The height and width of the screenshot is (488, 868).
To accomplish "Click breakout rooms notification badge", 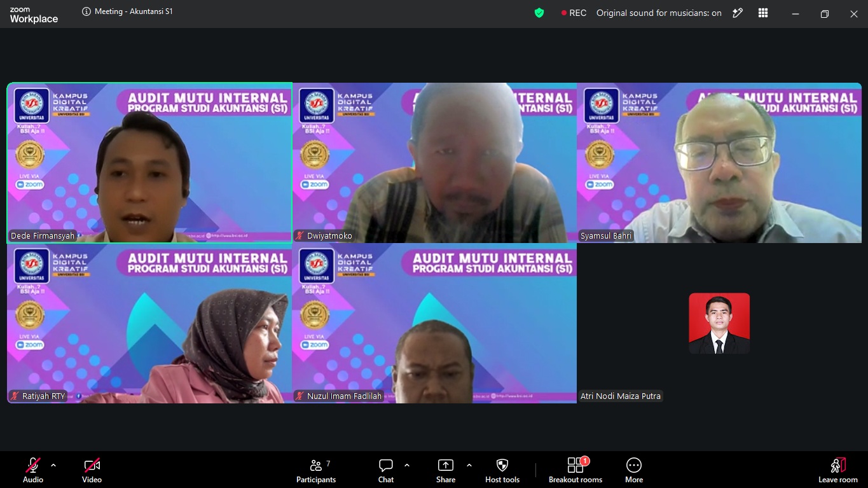I will tap(584, 461).
